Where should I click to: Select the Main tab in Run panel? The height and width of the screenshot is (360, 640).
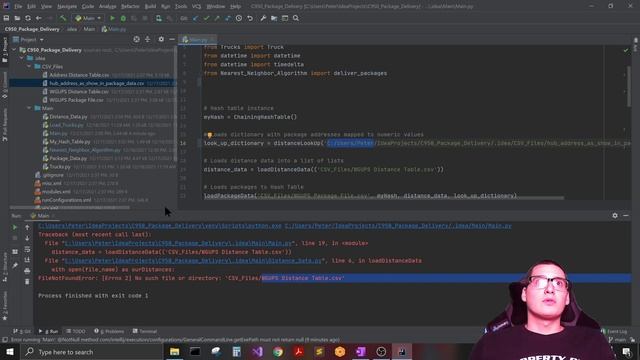[x=43, y=216]
